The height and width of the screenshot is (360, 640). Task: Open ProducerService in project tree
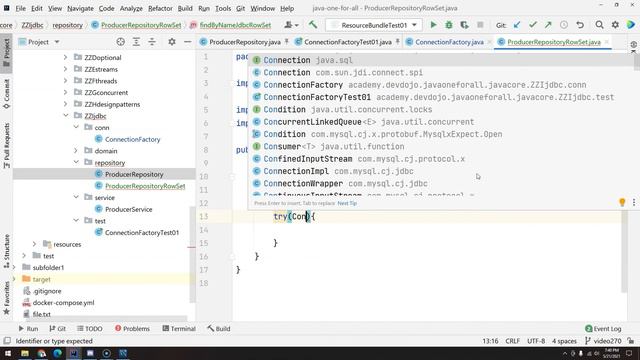(x=128, y=209)
